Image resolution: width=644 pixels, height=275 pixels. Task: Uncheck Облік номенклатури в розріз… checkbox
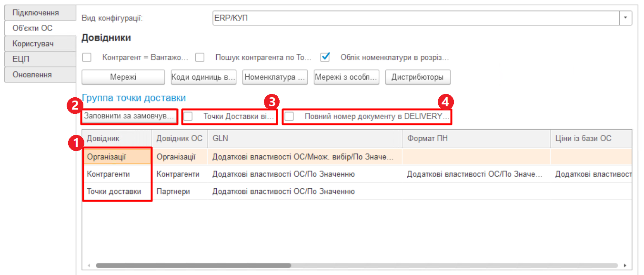325,57
